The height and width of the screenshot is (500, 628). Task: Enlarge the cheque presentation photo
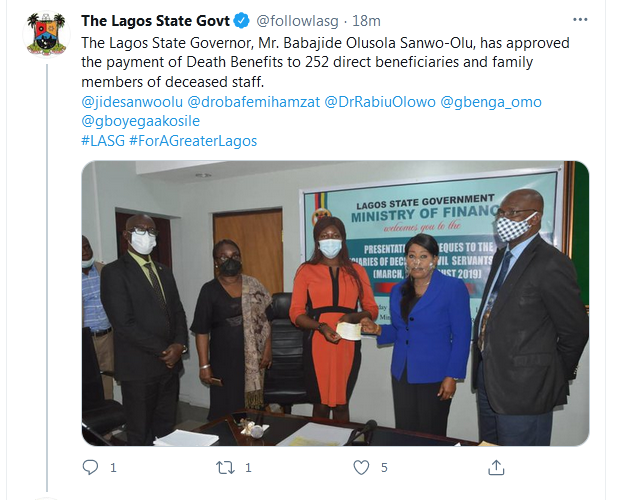[335, 303]
